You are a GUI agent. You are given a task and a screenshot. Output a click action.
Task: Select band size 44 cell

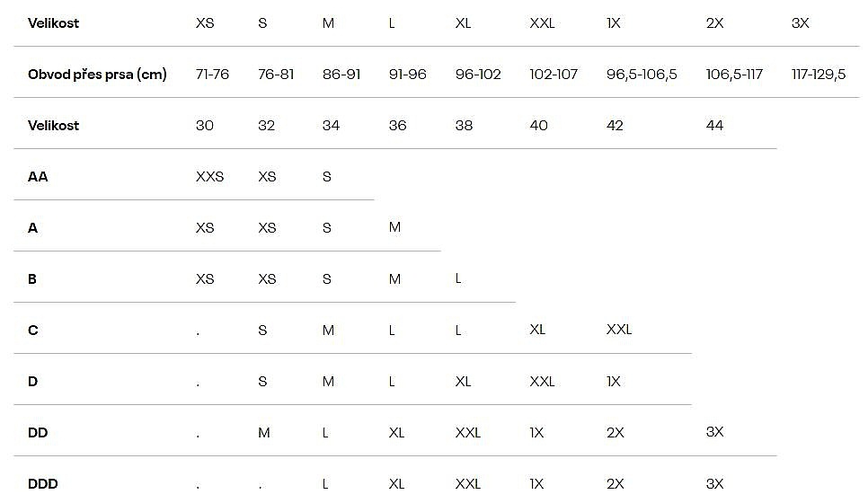(x=715, y=126)
